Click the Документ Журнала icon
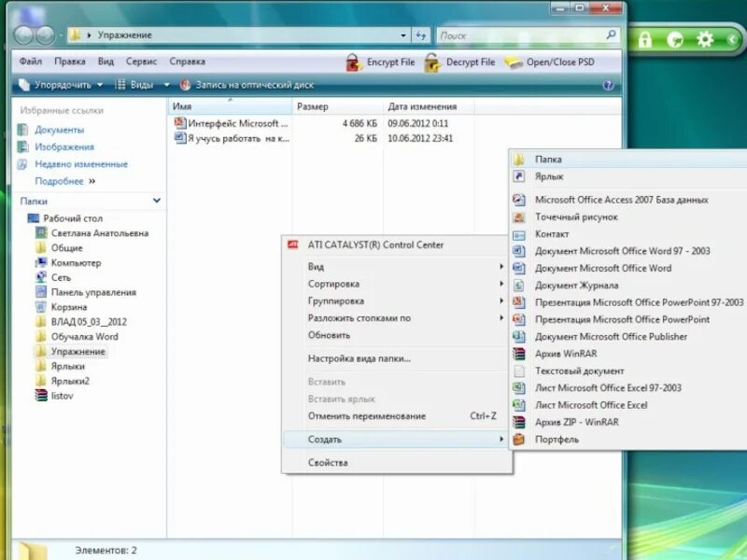 pos(519,286)
